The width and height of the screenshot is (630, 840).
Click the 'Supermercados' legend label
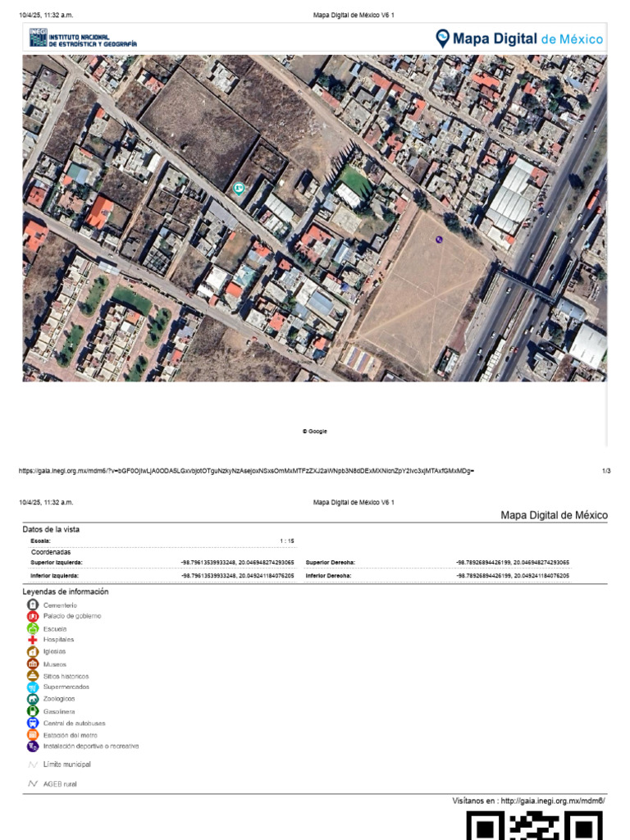pos(66,687)
